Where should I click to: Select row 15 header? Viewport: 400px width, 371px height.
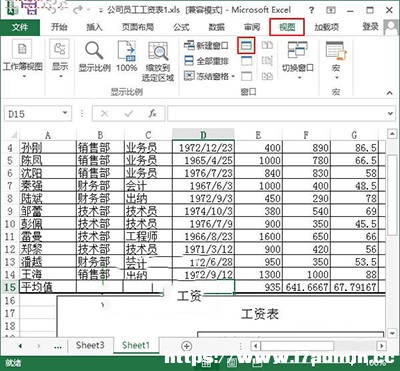click(10, 287)
